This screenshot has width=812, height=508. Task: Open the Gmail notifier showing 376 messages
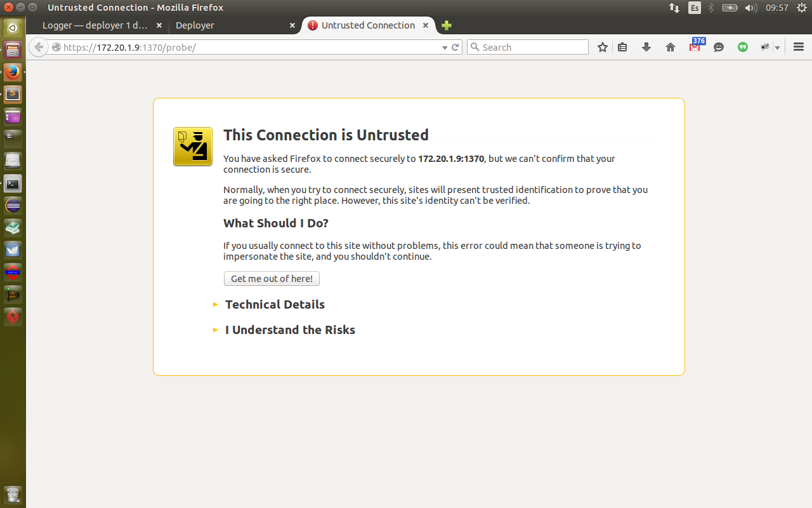[x=694, y=47]
